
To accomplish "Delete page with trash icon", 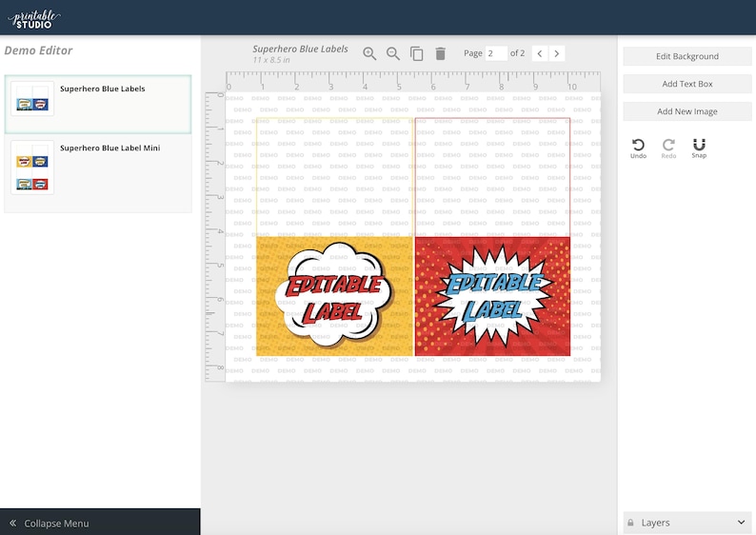I will tap(440, 53).
